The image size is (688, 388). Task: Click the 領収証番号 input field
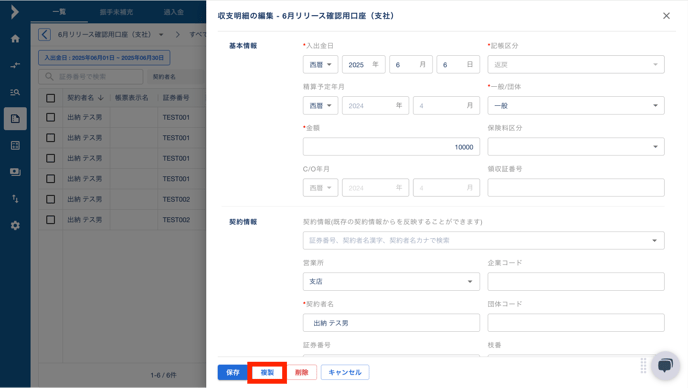(576, 188)
